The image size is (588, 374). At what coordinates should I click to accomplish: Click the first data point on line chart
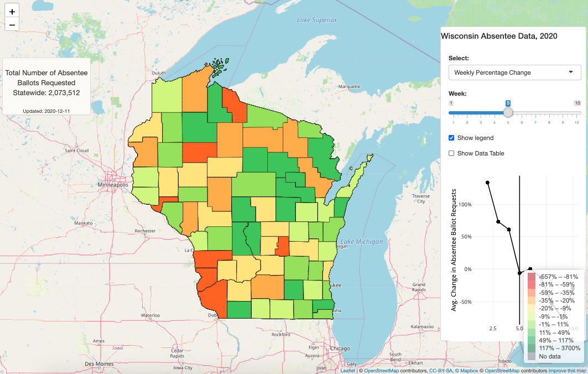(x=487, y=183)
